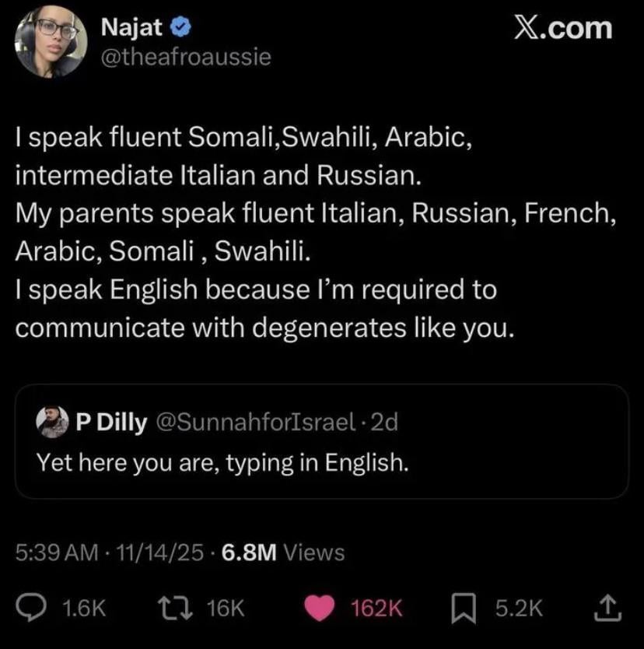Screen dimensions: 644x649
Task: Click the 6.8M Views count
Action: (x=283, y=553)
